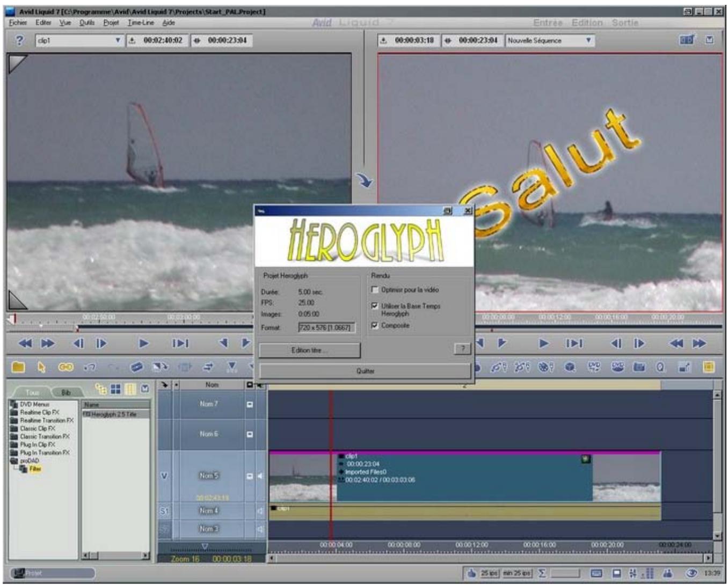Play in-to-out on the source monitor
728x585 pixels.
pyautogui.click(x=180, y=343)
